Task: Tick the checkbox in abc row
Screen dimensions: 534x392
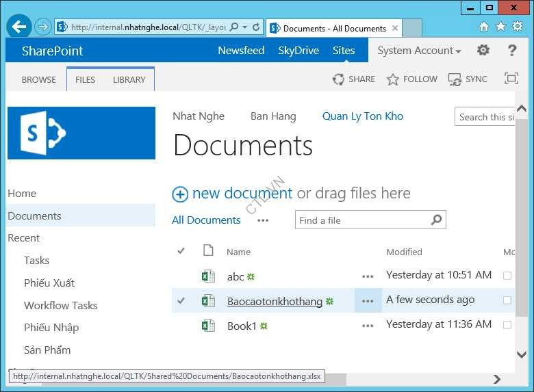Action: click(x=507, y=276)
